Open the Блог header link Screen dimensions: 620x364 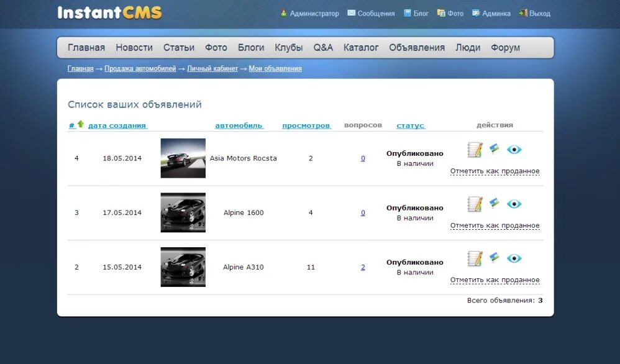point(421,14)
